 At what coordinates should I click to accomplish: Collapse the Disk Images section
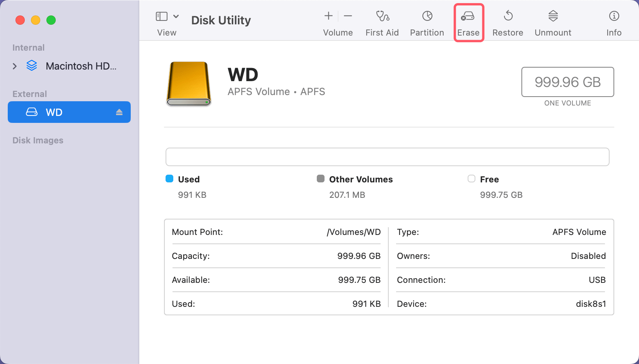pyautogui.click(x=38, y=140)
